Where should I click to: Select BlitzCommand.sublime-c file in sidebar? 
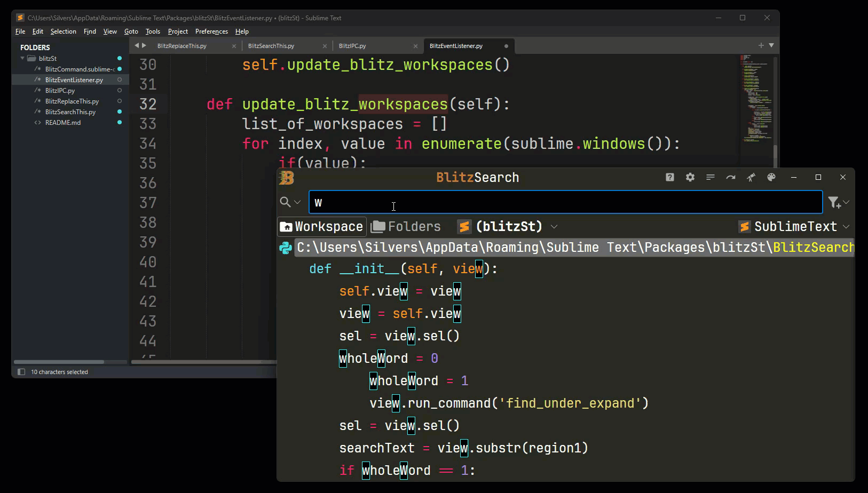click(80, 69)
